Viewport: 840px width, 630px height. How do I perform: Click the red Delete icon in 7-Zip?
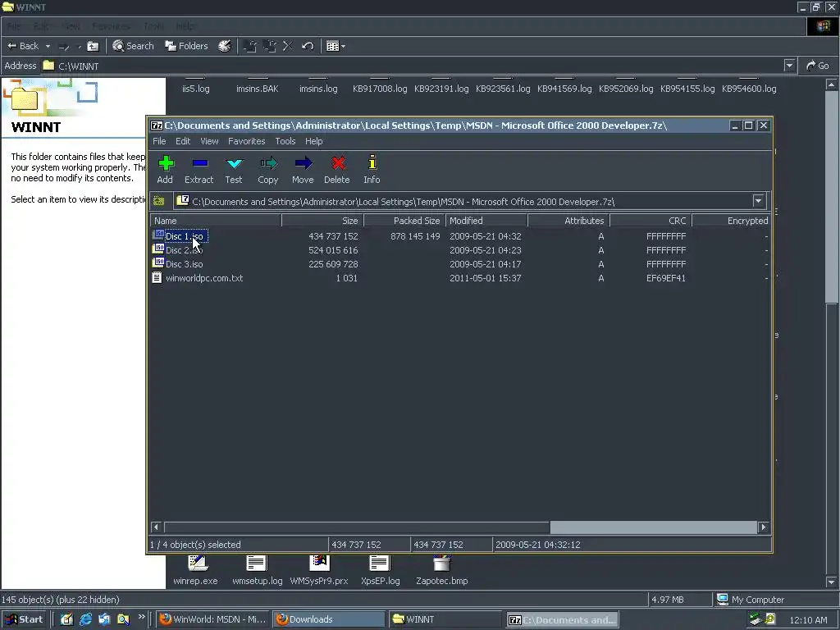click(337, 169)
